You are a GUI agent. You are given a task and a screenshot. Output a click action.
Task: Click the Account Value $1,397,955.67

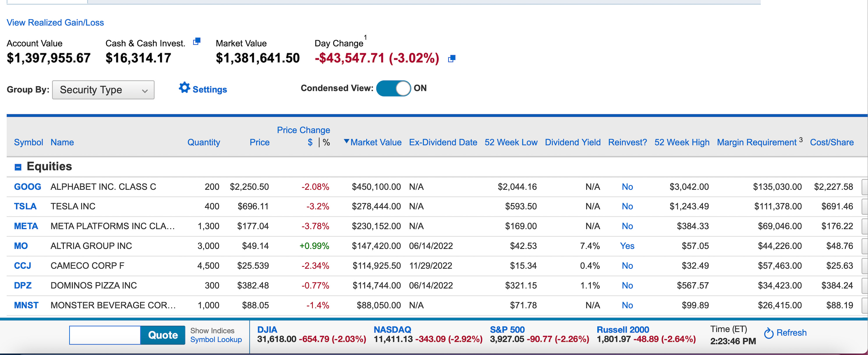coord(49,58)
